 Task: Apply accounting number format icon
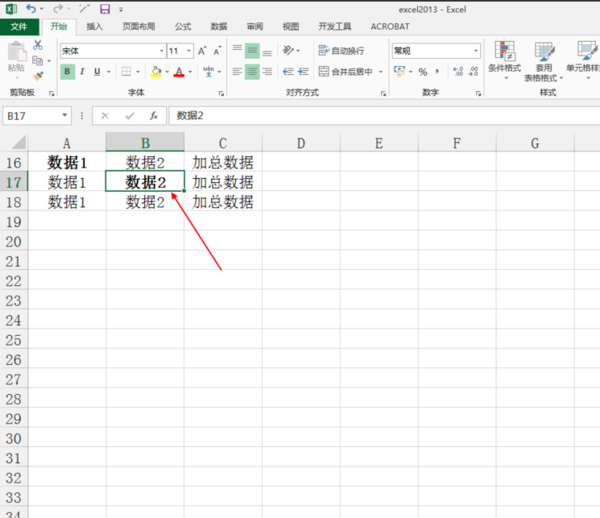click(399, 71)
